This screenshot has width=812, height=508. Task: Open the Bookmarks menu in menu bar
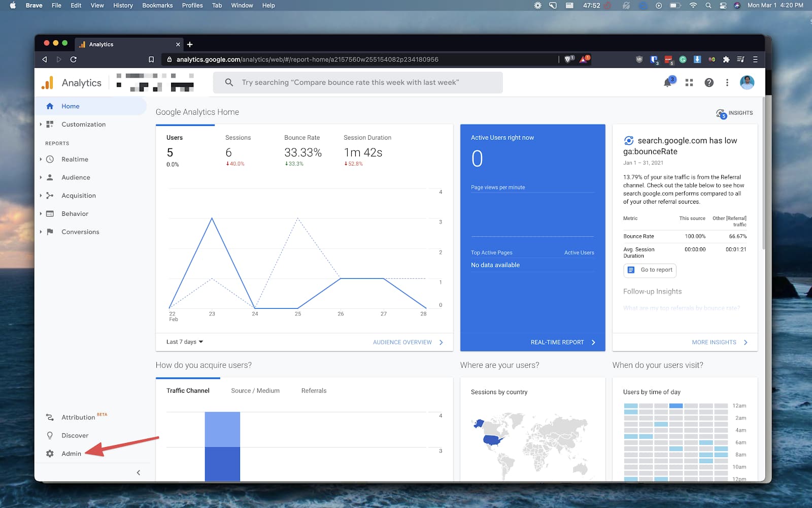(157, 6)
